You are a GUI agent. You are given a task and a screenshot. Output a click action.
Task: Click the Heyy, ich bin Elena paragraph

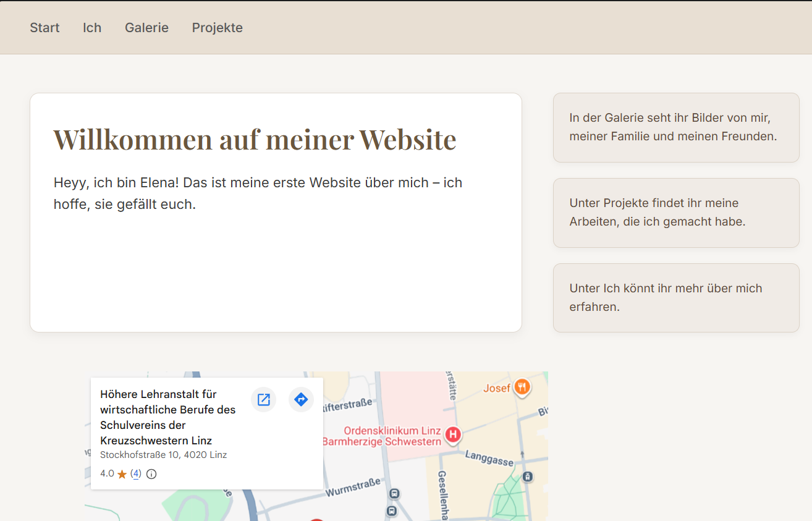[258, 193]
